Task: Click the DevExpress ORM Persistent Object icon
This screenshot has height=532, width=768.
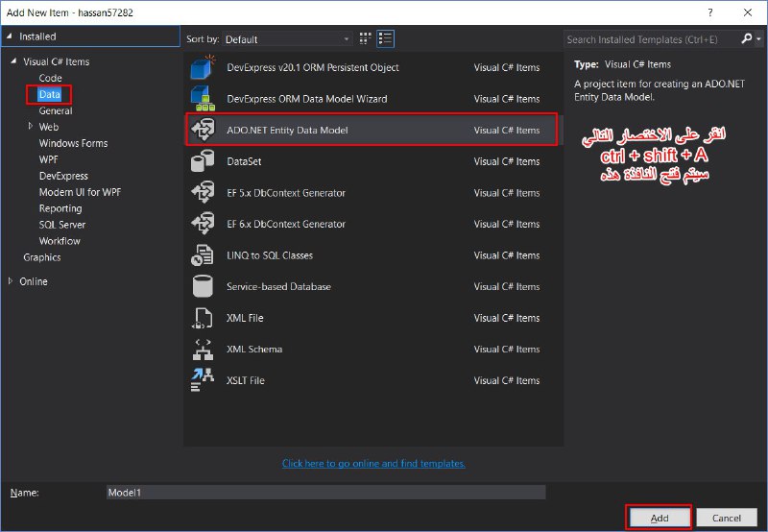Action: (203, 67)
